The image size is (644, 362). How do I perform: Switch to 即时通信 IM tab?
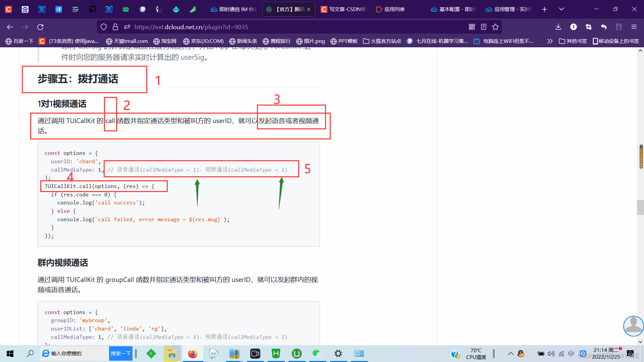(x=233, y=9)
